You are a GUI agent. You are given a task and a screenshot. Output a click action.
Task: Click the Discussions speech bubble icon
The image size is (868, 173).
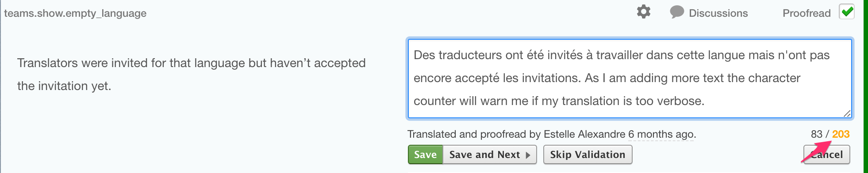[676, 12]
